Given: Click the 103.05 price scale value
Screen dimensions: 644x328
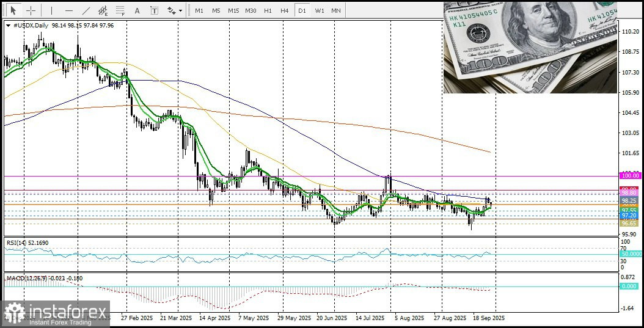Looking at the screenshot, I should point(631,133).
